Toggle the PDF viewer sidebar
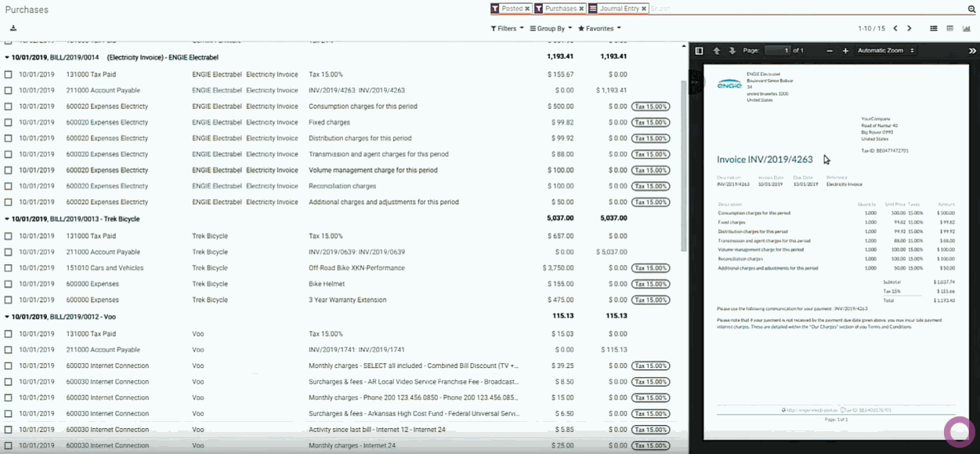This screenshot has height=454, width=980. point(700,51)
